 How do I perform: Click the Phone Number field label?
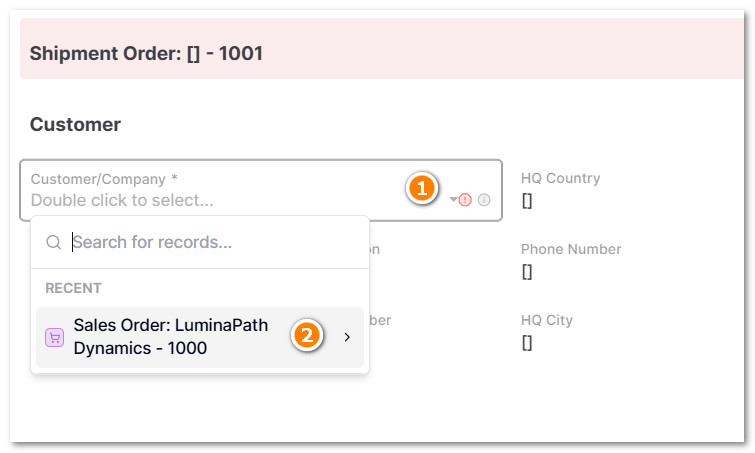coord(570,249)
